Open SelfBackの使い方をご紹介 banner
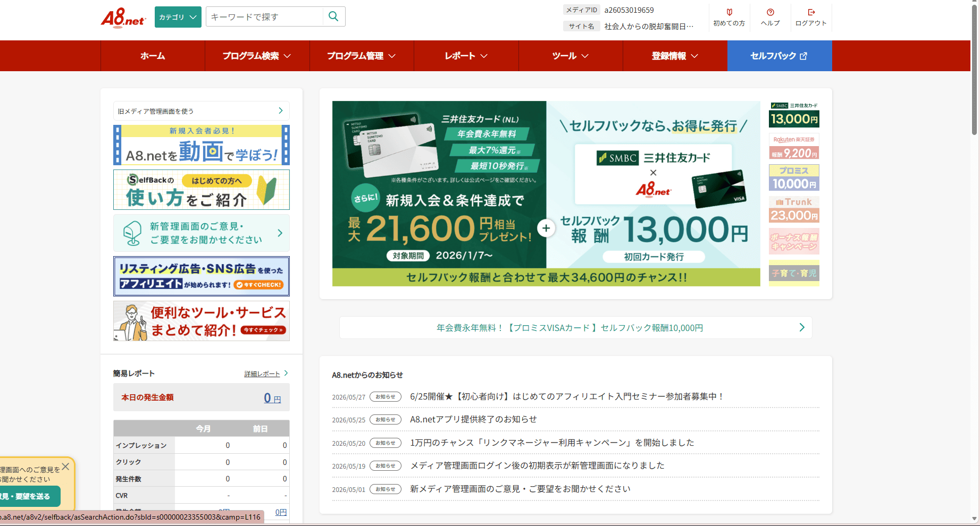 click(202, 190)
